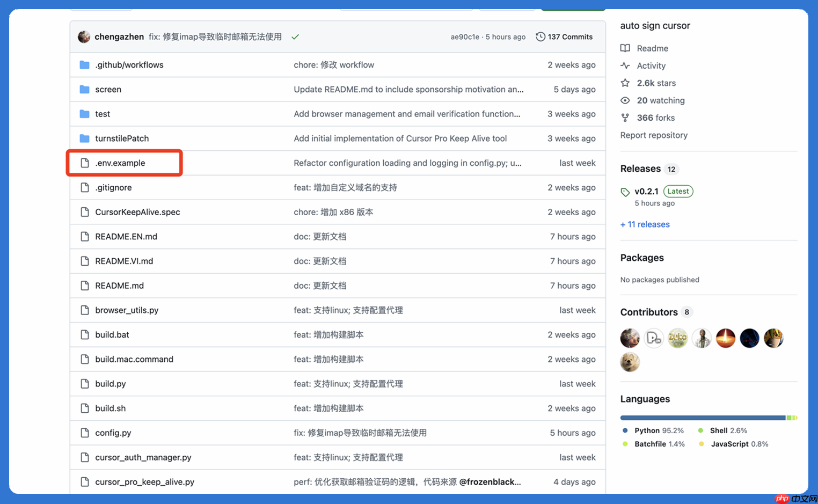Open the first contributor avatar
This screenshot has height=504, width=818.
(630, 338)
